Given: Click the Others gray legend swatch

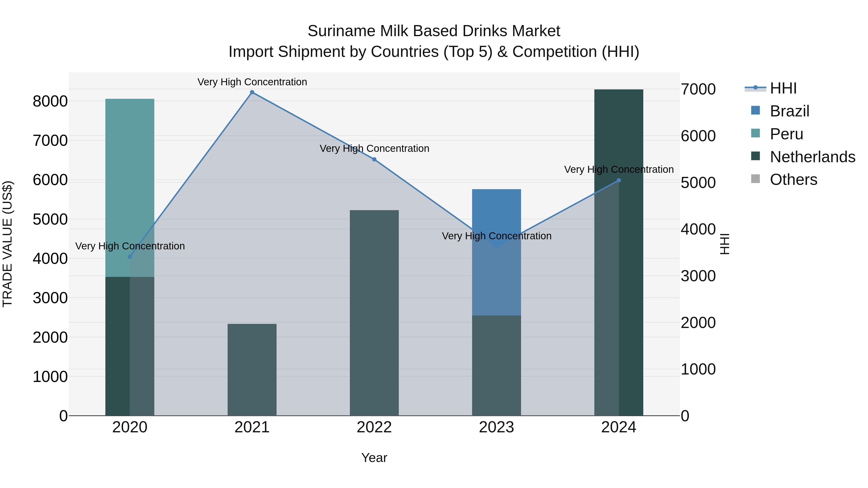Looking at the screenshot, I should pos(755,179).
